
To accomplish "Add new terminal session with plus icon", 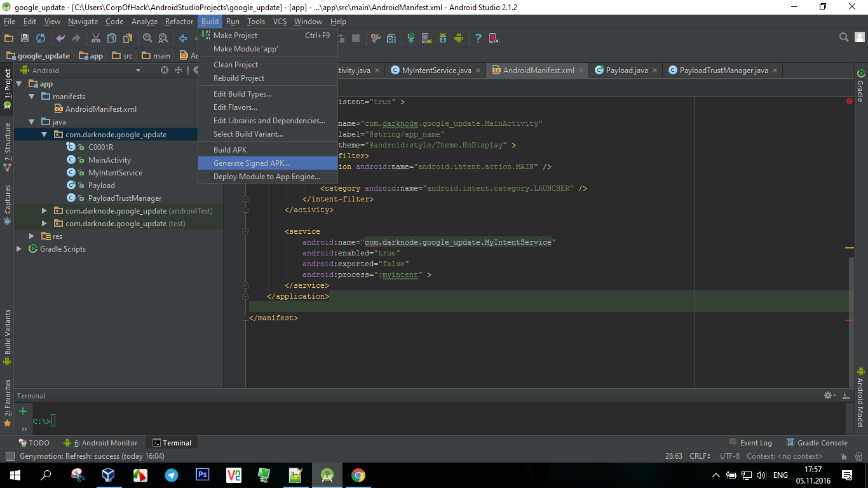I will pos(23,411).
